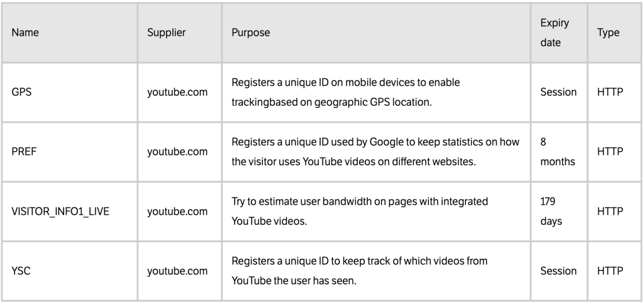Select the VISITOR_INFO1_LIVE cookie name
The width and height of the screenshot is (644, 303).
(60, 212)
